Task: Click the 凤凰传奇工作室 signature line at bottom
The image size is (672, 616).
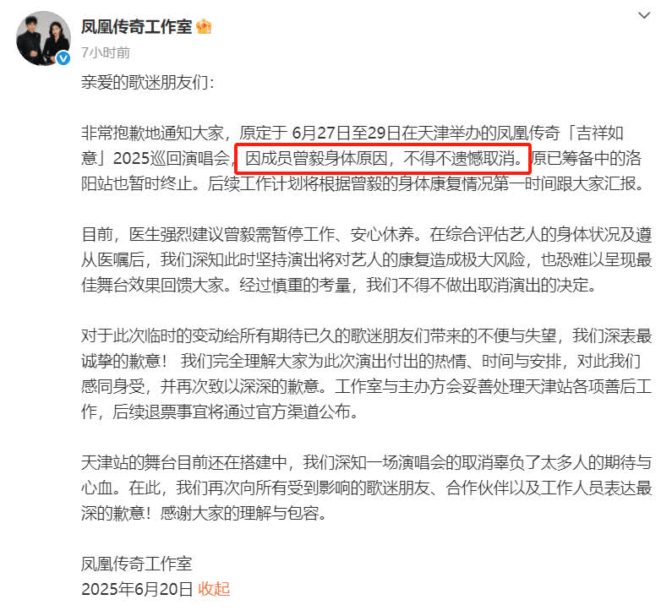Action: [137, 564]
